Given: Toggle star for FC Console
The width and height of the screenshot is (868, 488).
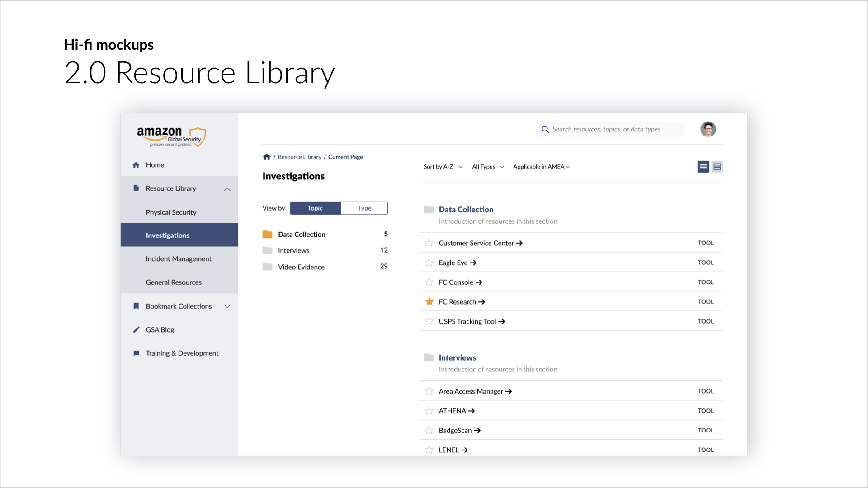Looking at the screenshot, I should point(429,282).
